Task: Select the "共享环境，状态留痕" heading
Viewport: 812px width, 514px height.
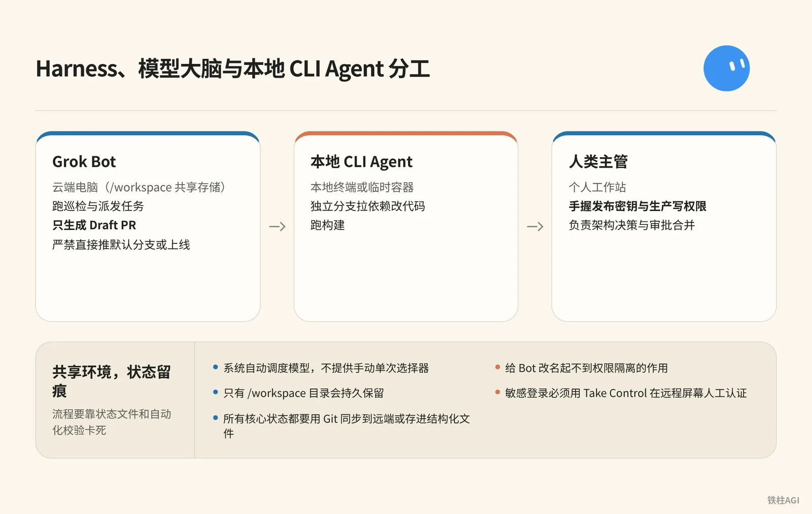Action: pyautogui.click(x=112, y=382)
